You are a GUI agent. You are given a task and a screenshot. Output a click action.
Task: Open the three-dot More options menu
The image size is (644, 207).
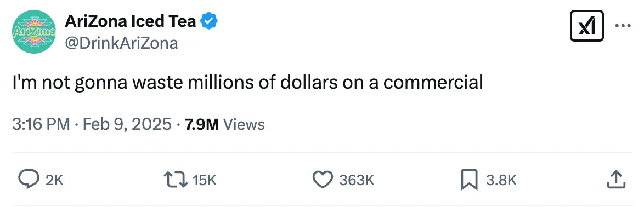(x=623, y=25)
